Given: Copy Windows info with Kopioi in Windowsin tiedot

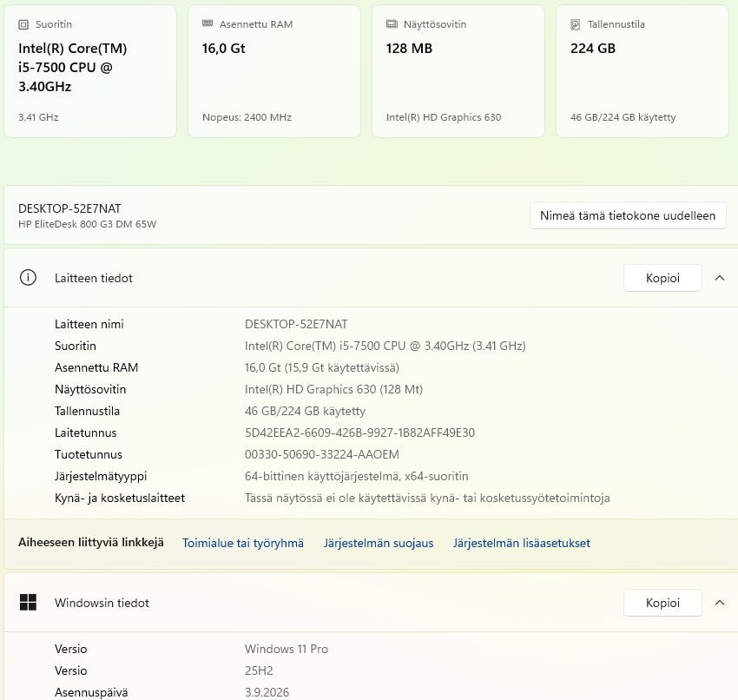Looking at the screenshot, I should (x=662, y=603).
